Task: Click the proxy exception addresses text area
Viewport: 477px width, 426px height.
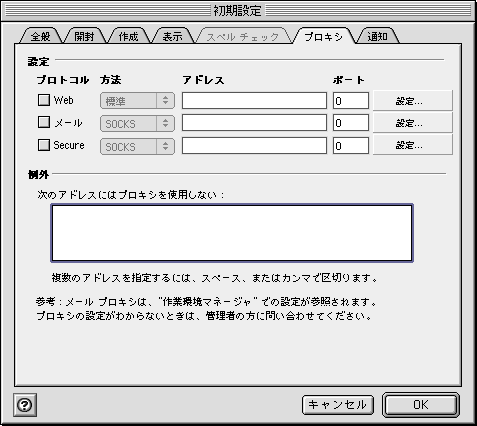Action: click(x=232, y=233)
